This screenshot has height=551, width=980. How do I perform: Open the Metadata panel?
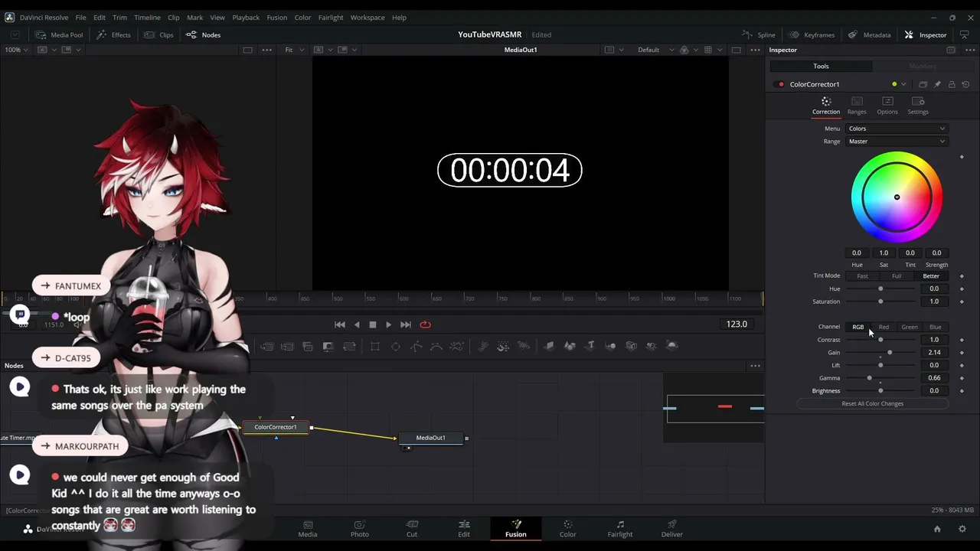[x=869, y=34]
